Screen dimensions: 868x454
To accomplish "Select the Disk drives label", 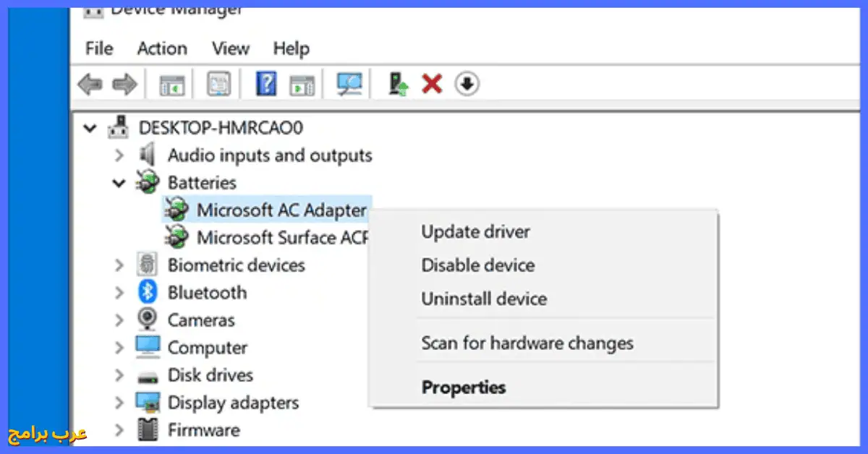I will point(210,375).
